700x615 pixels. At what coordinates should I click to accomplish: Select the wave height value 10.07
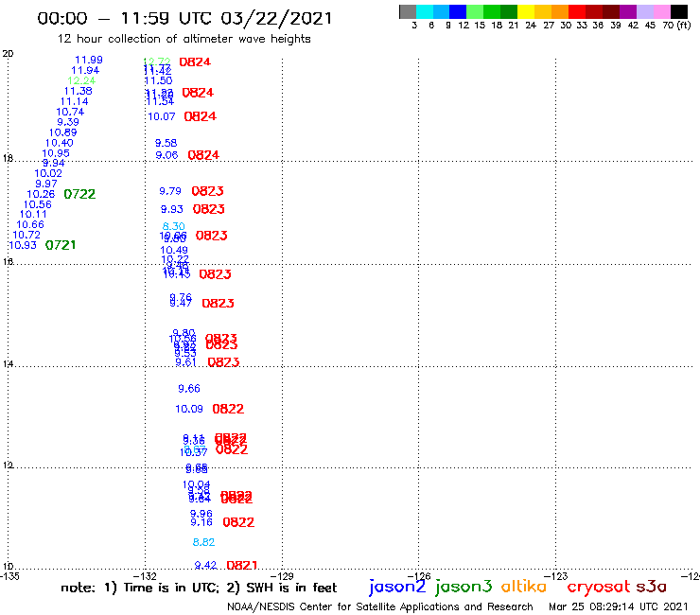coord(161,116)
